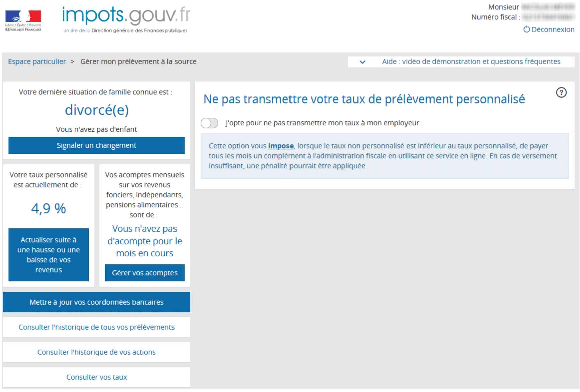Click Gérer vos acomptes button

(144, 273)
